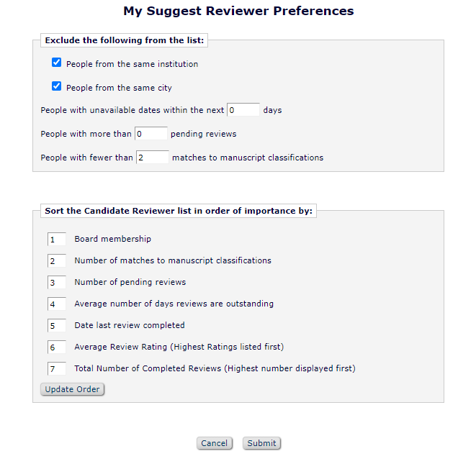The height and width of the screenshot is (459, 476).
Task: Click the My Suggest Reviewer Preferences heading
Action: 238,12
